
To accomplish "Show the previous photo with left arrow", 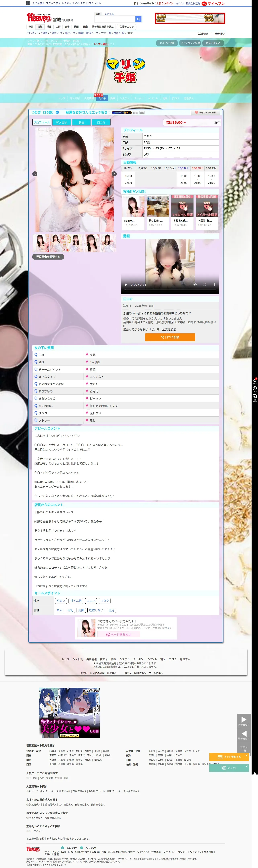I will point(35,174).
